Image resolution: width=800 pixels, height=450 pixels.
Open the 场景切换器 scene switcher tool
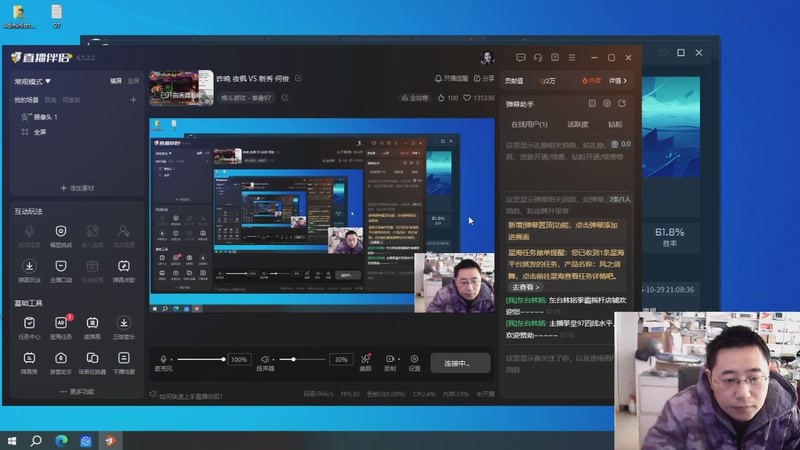pos(92,362)
